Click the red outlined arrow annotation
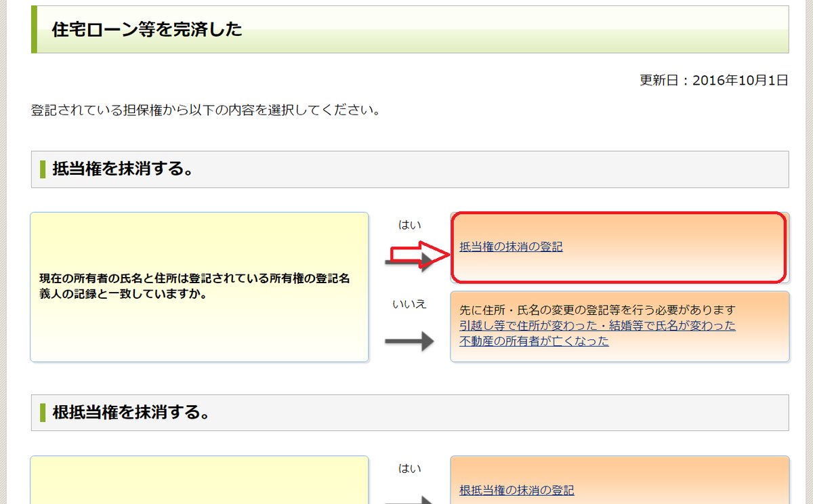The height and width of the screenshot is (504, 813). pyautogui.click(x=418, y=256)
